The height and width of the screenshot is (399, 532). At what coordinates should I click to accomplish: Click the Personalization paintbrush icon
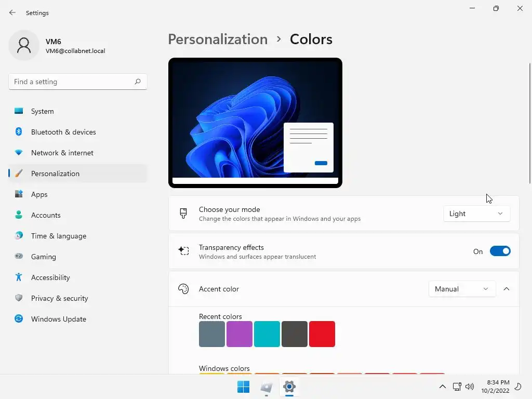(19, 174)
